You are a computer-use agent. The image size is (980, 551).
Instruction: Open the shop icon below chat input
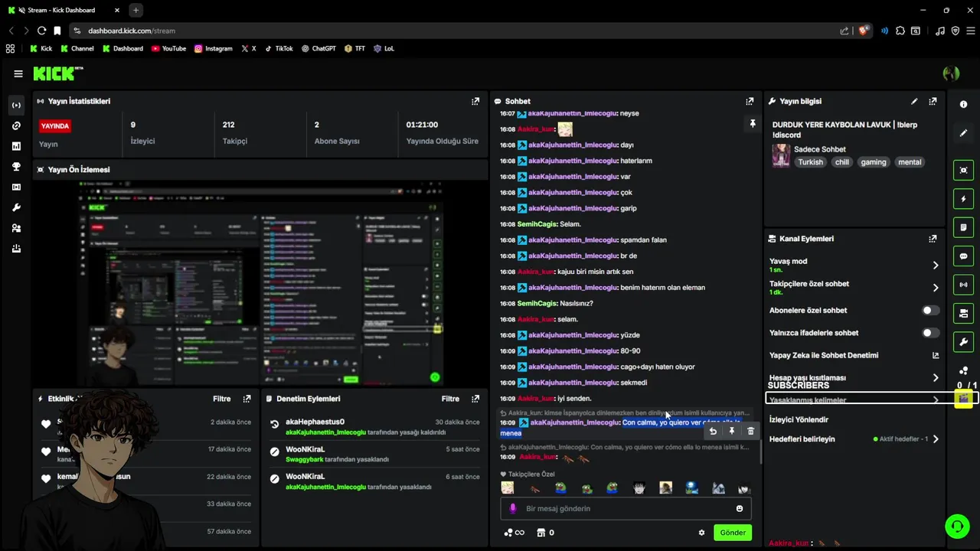coord(541,533)
